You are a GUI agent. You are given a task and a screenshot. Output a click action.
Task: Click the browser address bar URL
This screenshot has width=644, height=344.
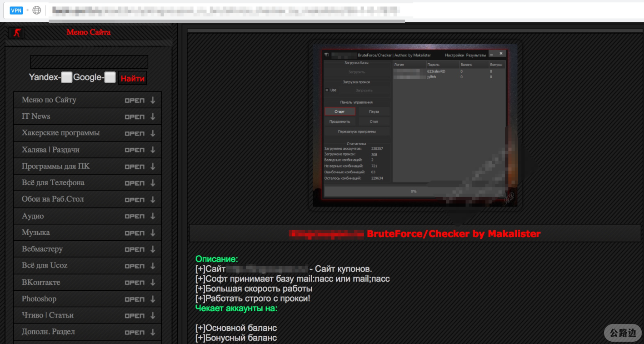[225, 10]
